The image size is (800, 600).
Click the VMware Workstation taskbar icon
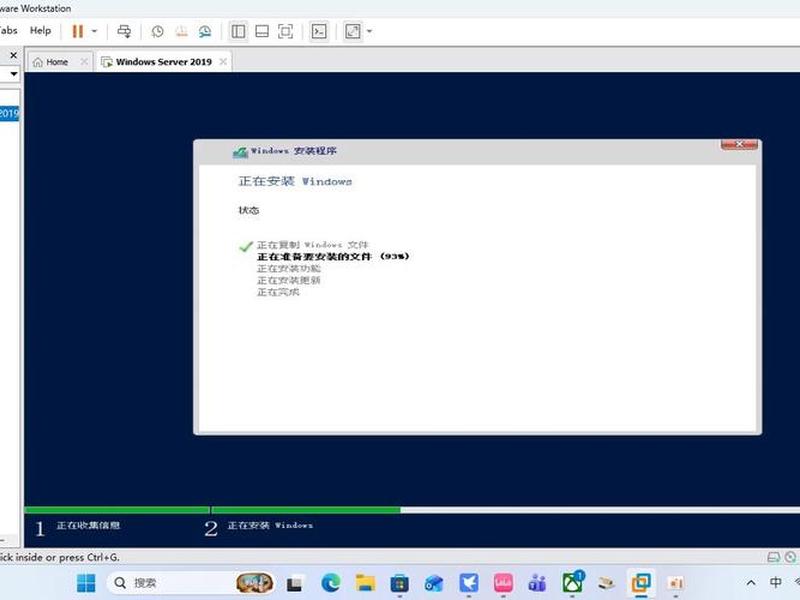click(x=641, y=583)
